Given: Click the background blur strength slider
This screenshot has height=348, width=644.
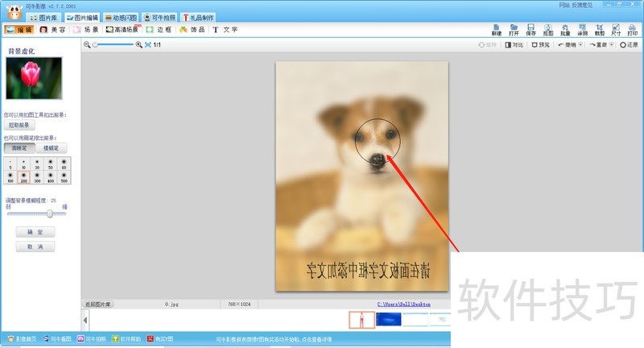Looking at the screenshot, I should [36, 213].
